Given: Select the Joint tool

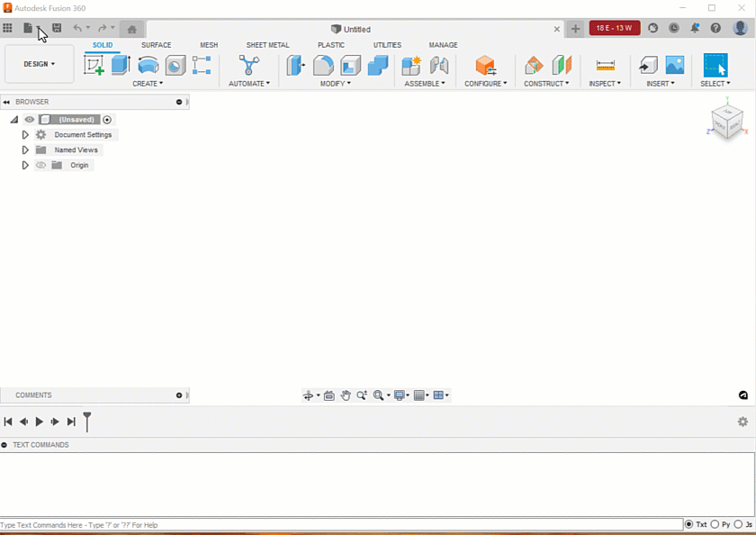Looking at the screenshot, I should 439,65.
